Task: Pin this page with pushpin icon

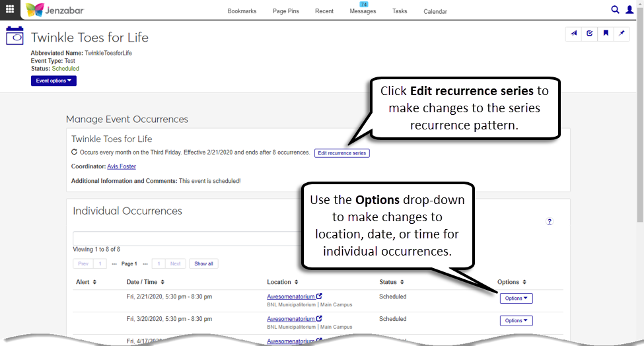Action: tap(621, 34)
